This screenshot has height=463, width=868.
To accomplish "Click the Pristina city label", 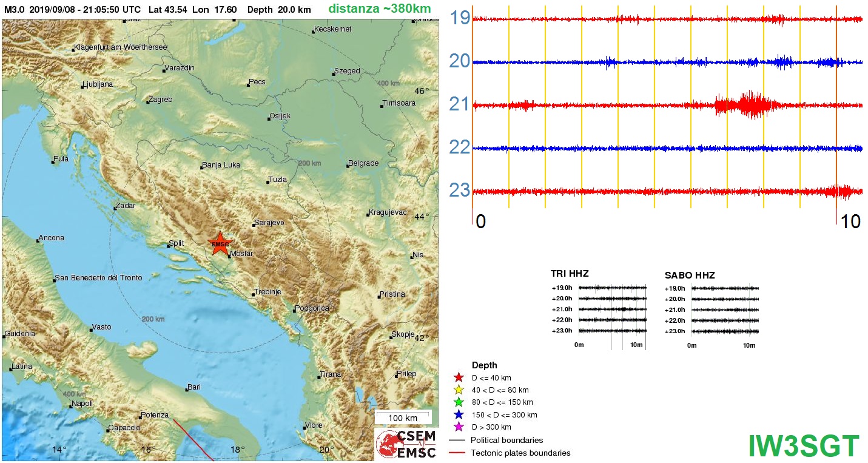I will tap(392, 294).
